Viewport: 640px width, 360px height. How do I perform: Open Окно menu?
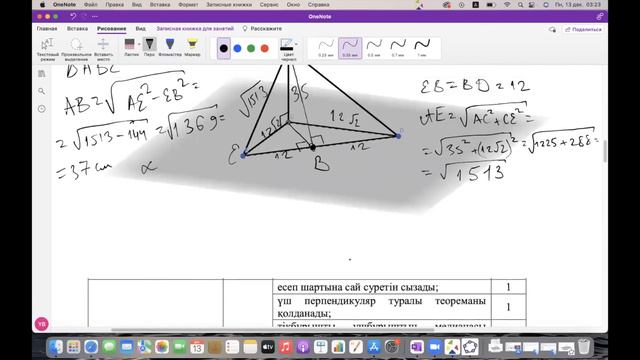pyautogui.click(x=293, y=4)
